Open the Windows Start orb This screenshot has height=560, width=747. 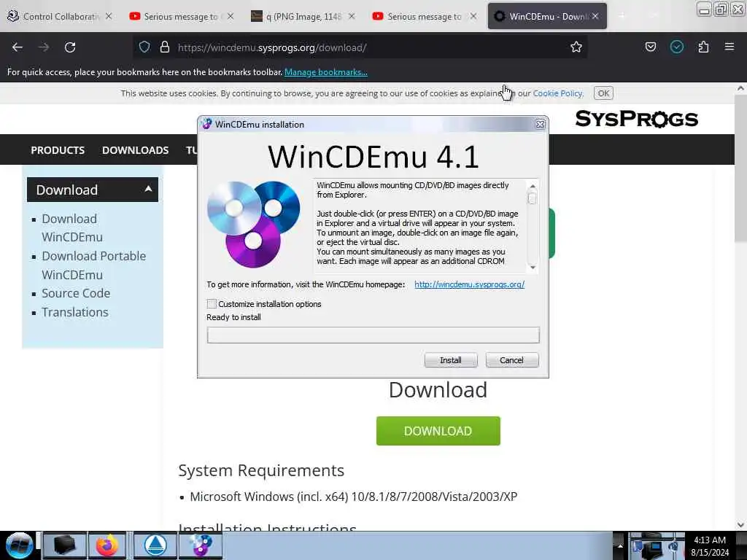19,545
